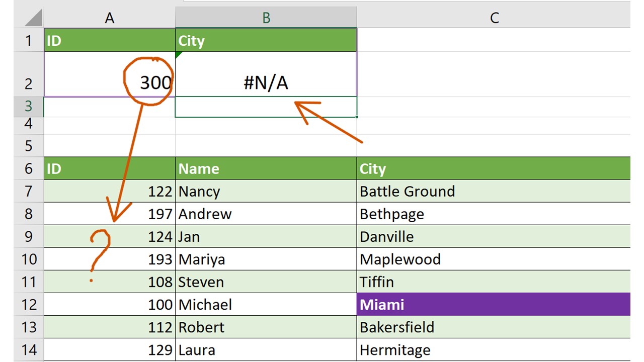Select column B header
Screen dimensions: 644x362
pos(266,18)
